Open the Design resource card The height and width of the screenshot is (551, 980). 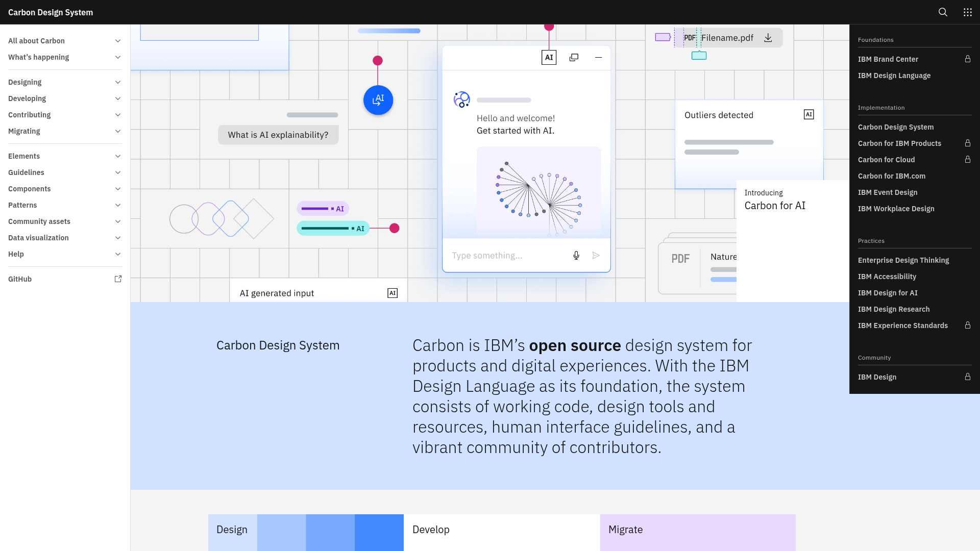click(x=306, y=533)
